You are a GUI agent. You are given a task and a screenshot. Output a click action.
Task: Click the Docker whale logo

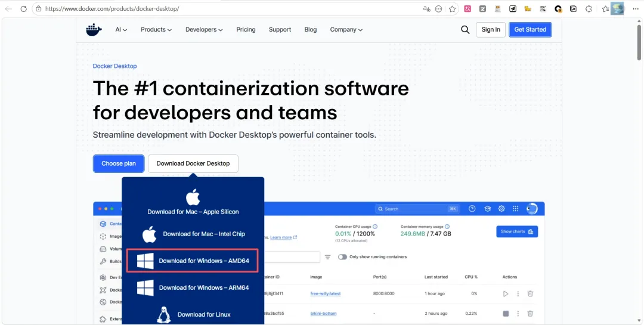tap(94, 30)
